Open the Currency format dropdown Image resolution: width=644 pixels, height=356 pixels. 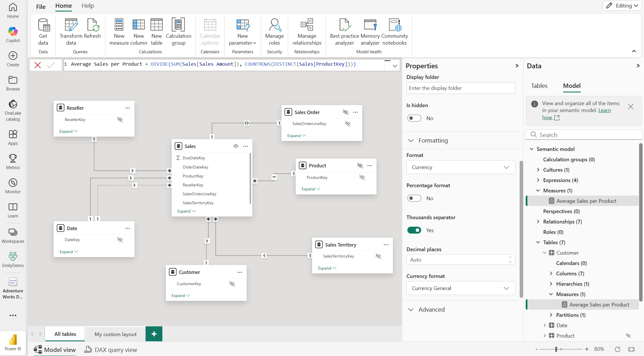click(x=460, y=288)
